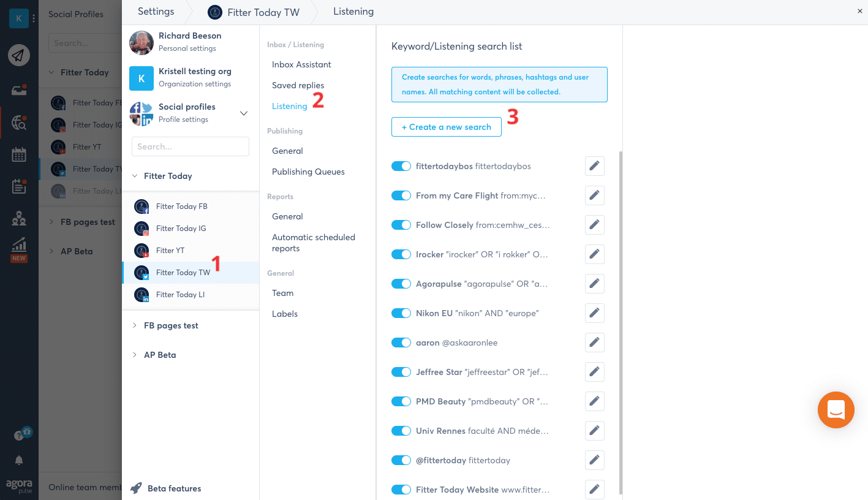Toggle off the fittertodaybos search
The height and width of the screenshot is (500, 868).
pos(401,166)
